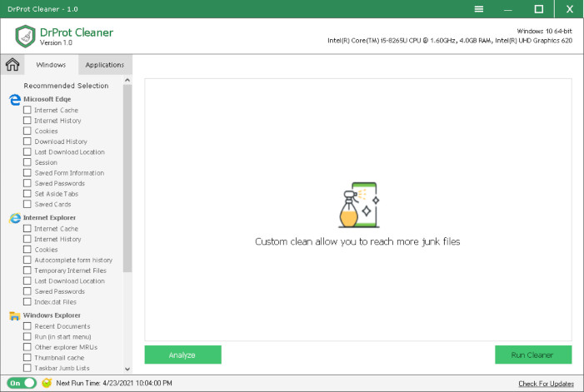This screenshot has width=584, height=392.
Task: Enable Edge Last Download Location checkbox
Action: [27, 151]
